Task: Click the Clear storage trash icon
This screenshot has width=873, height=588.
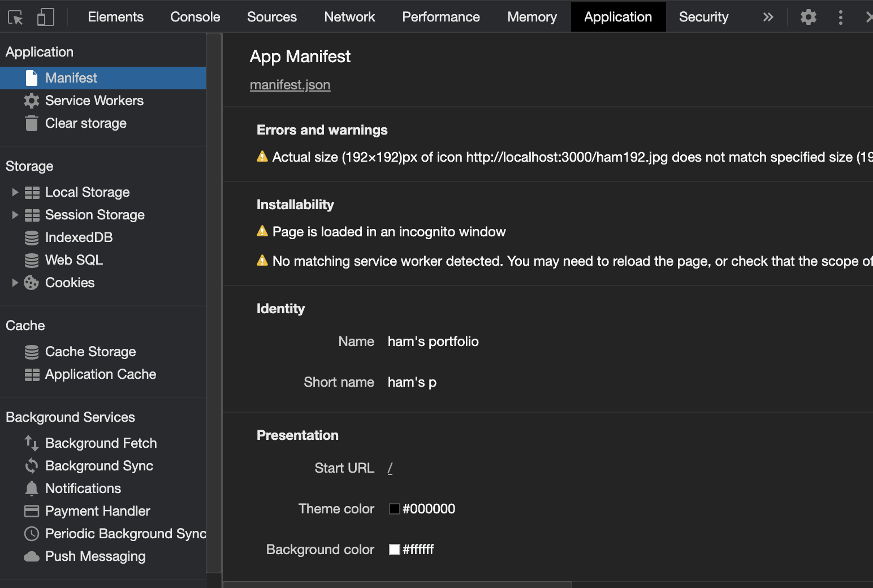Action: pos(32,123)
